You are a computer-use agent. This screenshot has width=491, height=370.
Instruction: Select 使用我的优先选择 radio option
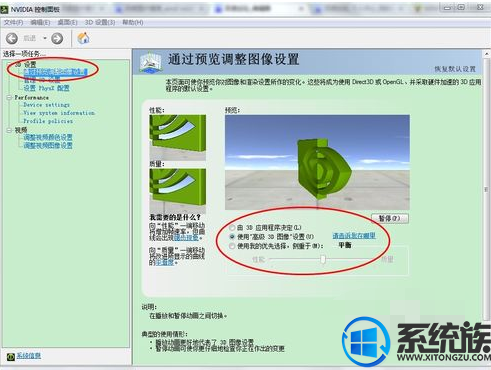tap(232, 246)
